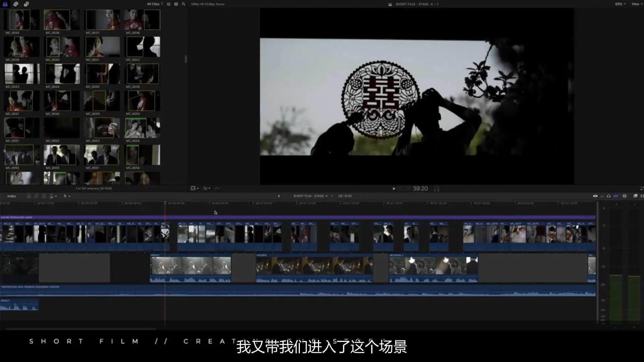Open the Libraries sidebar icon
Screen dimensions: 644x362
click(x=5, y=4)
